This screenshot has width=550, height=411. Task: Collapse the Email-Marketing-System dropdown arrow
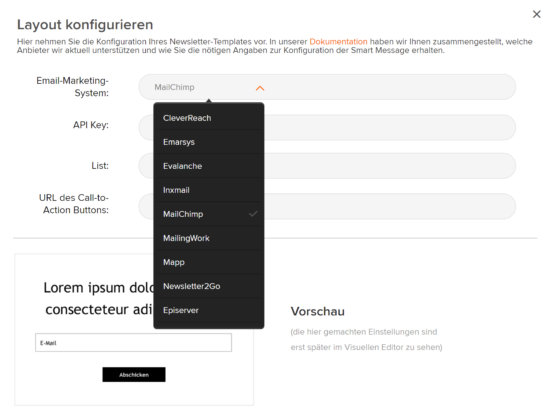coord(260,88)
